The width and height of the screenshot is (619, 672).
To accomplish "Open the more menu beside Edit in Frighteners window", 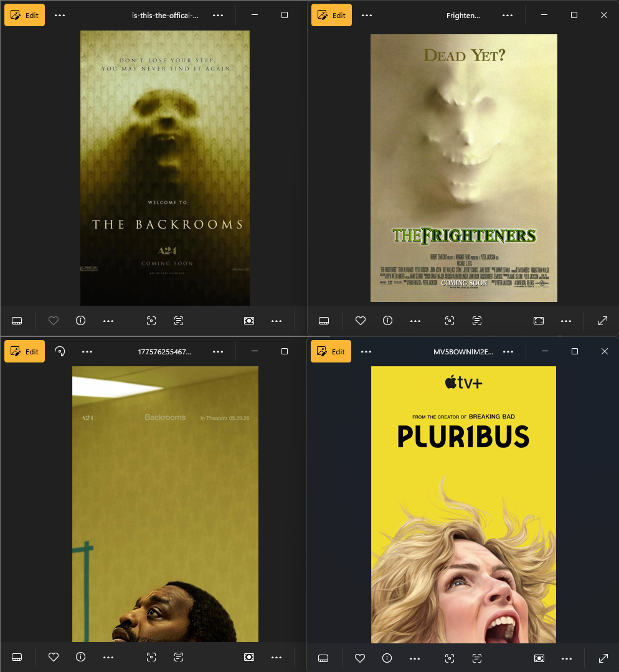I will [367, 16].
